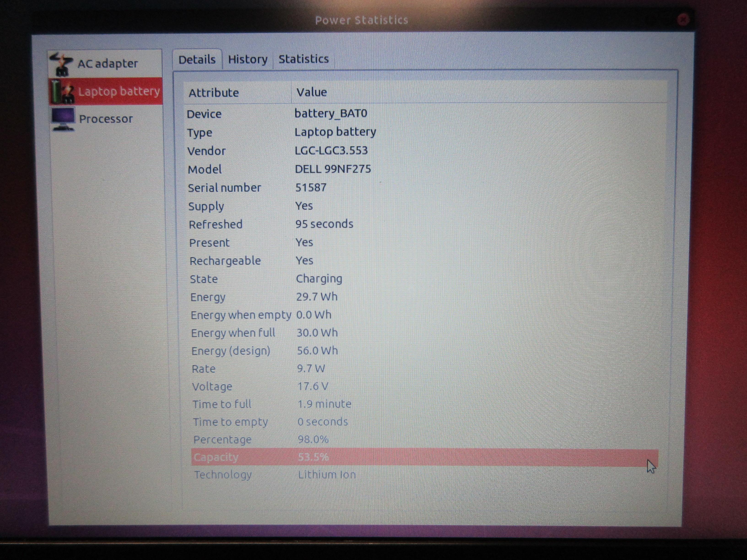Select the Refreshed attribute label
Screen dimensions: 747x560
click(x=215, y=224)
